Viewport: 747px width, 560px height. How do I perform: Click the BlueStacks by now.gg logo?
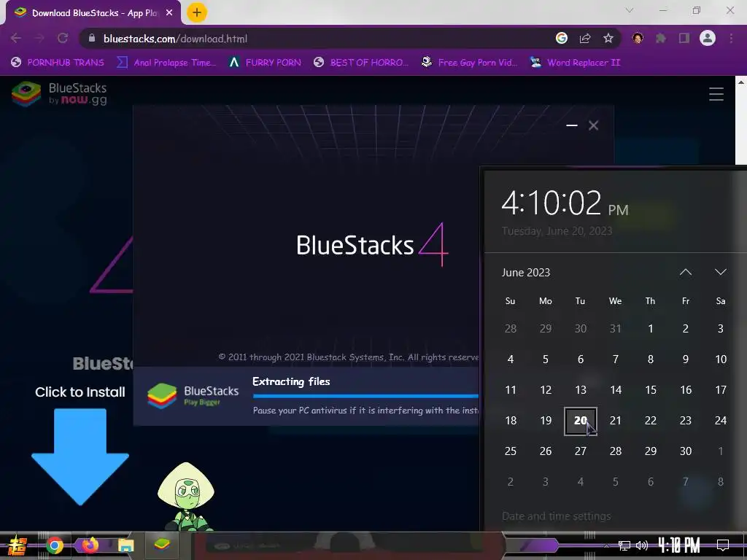click(x=59, y=93)
